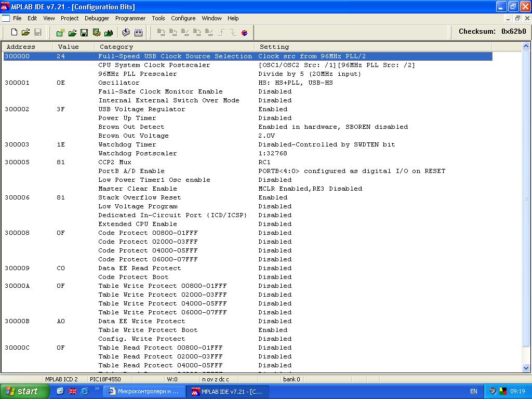Click the scrollbar bottom down arrow

click(526, 368)
